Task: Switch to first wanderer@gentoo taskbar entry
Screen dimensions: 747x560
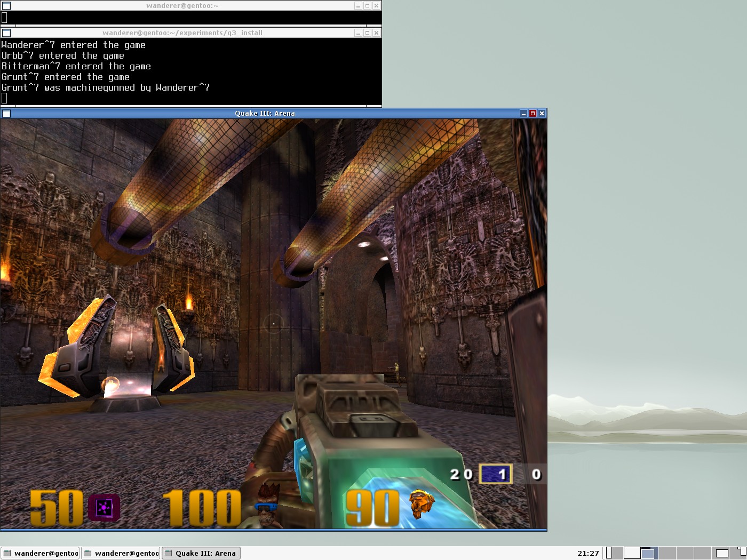Action: point(40,553)
